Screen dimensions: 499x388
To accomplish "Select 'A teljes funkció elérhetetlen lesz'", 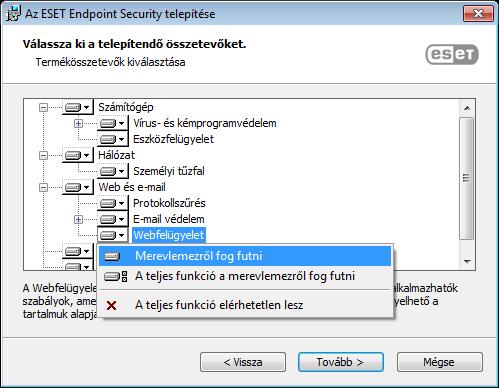I will pos(245,305).
